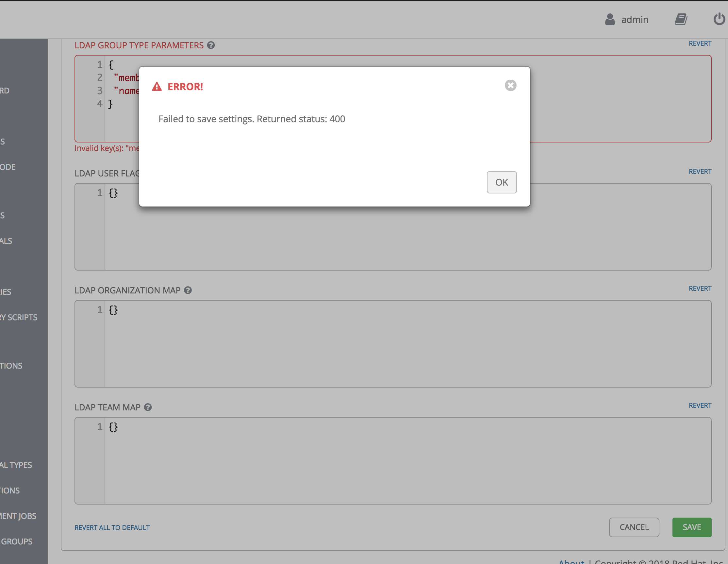Click the green SAVE button
This screenshot has height=564, width=728.
692,527
